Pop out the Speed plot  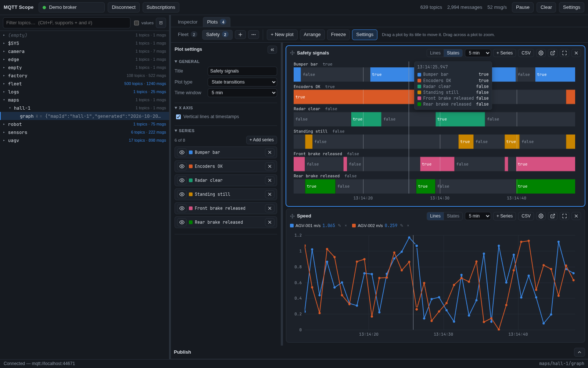coord(553,216)
